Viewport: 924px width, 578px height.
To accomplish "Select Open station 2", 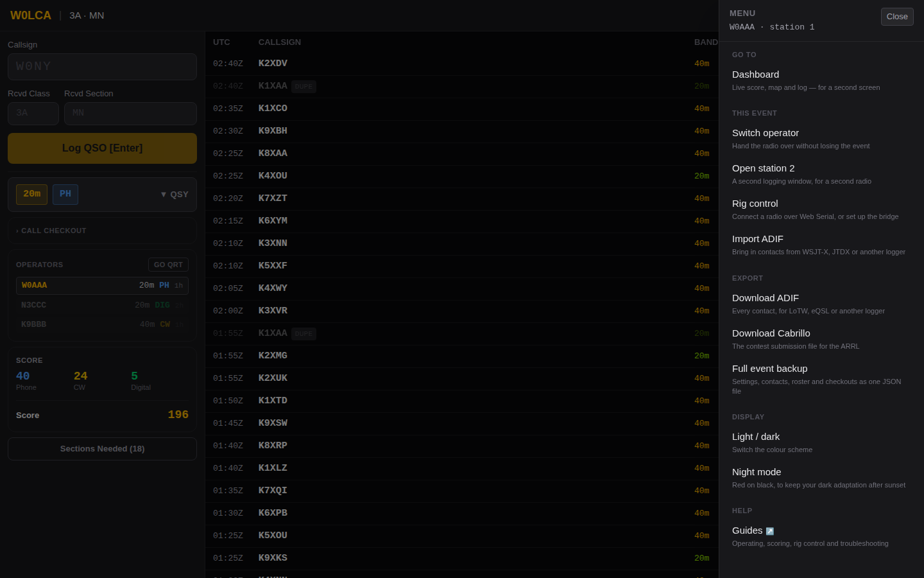I will pyautogui.click(x=821, y=174).
